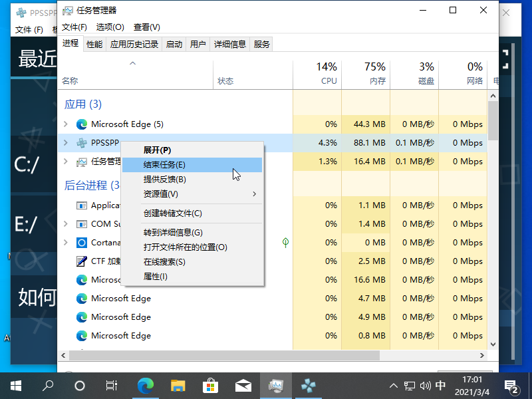Expand the PPSSPP process row

click(65, 143)
